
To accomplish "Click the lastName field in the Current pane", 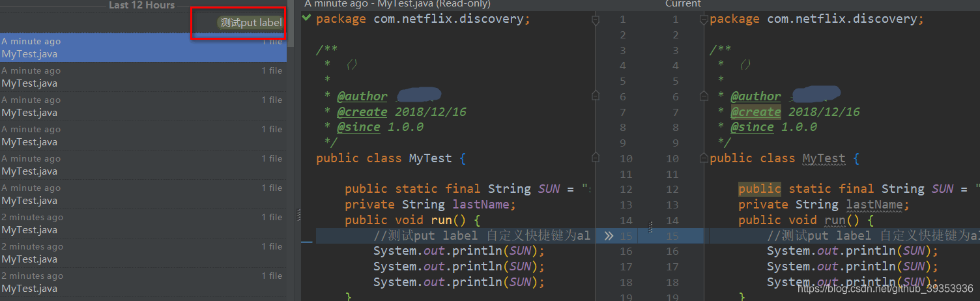I will pos(874,205).
